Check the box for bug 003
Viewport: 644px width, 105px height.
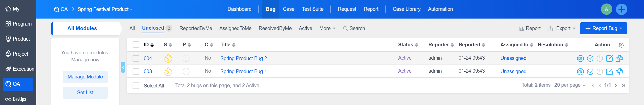point(136,71)
